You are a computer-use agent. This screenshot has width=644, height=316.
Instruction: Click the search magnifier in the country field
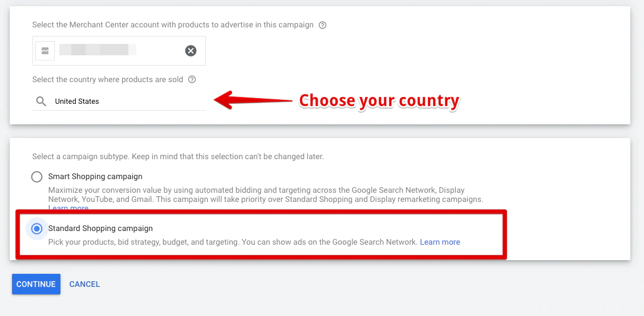tap(41, 102)
